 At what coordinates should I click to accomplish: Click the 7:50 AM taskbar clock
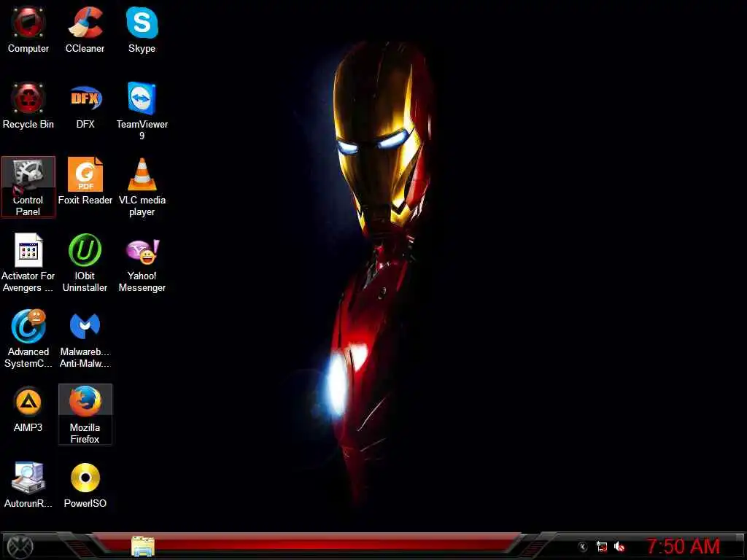click(683, 546)
